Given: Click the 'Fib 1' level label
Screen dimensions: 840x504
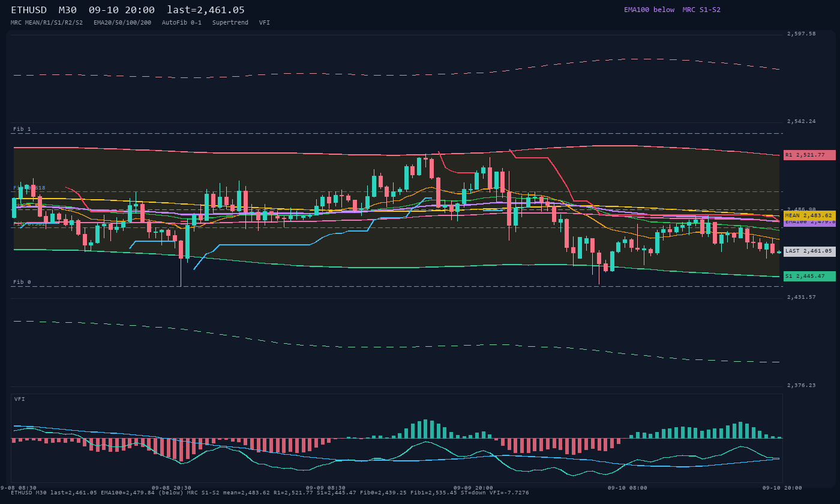Looking at the screenshot, I should pos(22,129).
